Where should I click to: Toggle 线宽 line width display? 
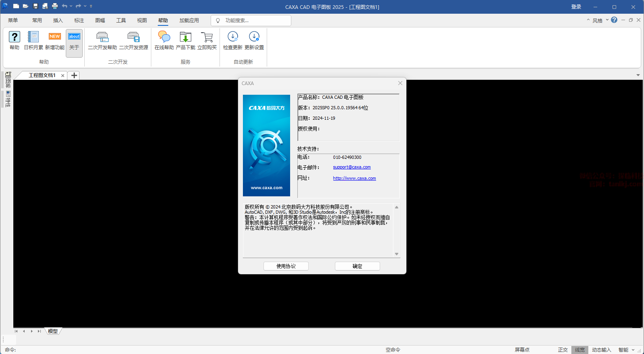tap(579, 350)
